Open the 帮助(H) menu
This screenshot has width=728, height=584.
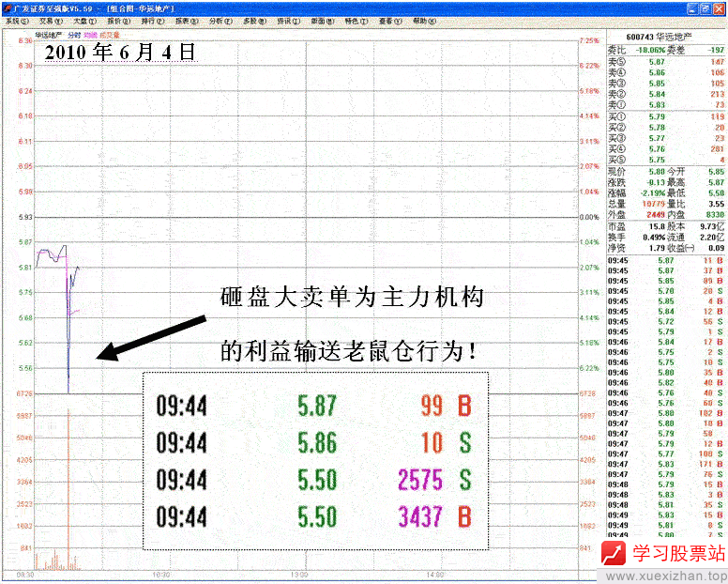point(425,21)
